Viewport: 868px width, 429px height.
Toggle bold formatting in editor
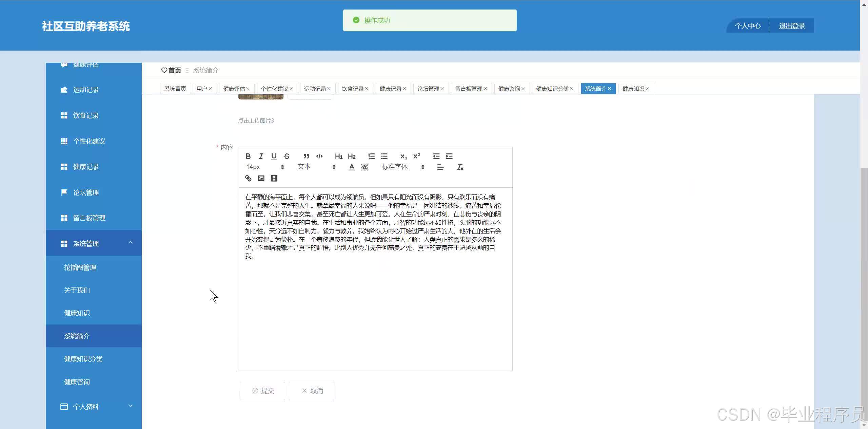(248, 156)
